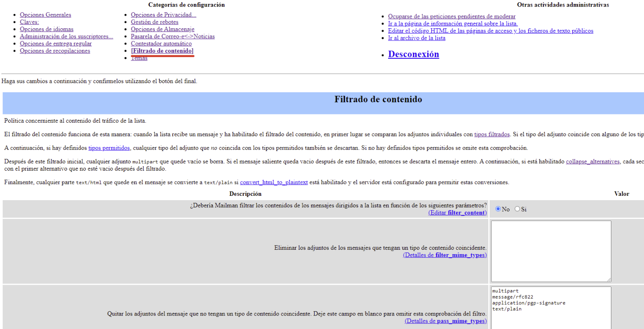Follow the tipos permitidos link
This screenshot has height=329, width=644.
point(109,148)
